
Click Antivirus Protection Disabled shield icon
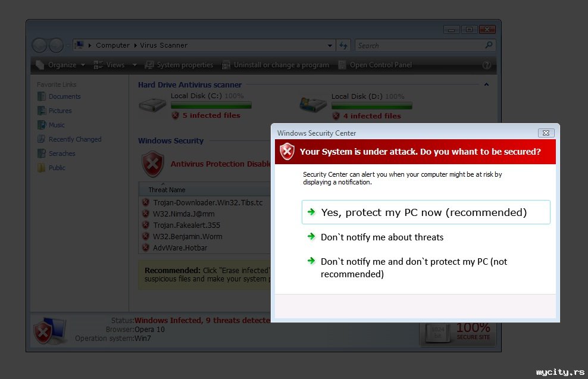tap(152, 164)
